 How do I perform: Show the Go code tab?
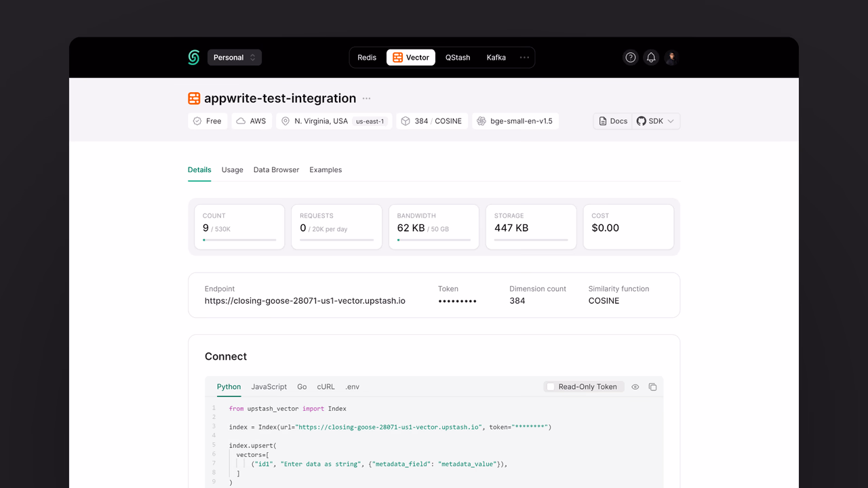coord(302,387)
